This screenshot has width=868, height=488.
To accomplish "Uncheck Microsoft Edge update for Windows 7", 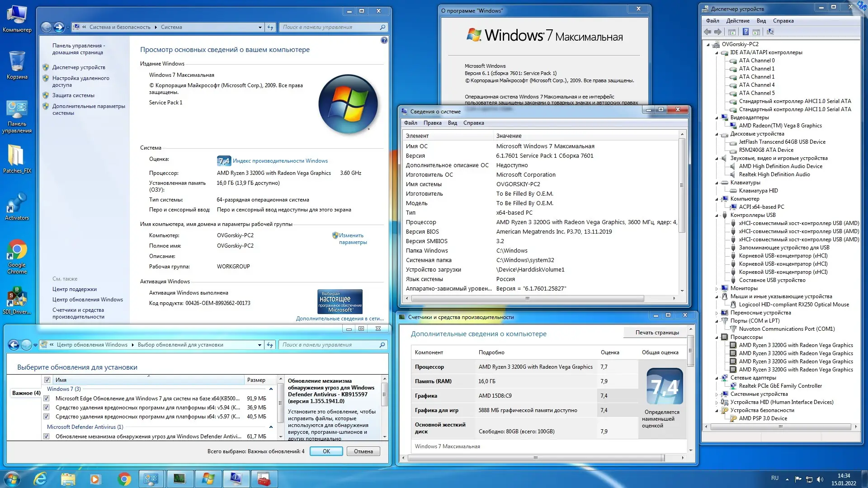I will pyautogui.click(x=47, y=399).
